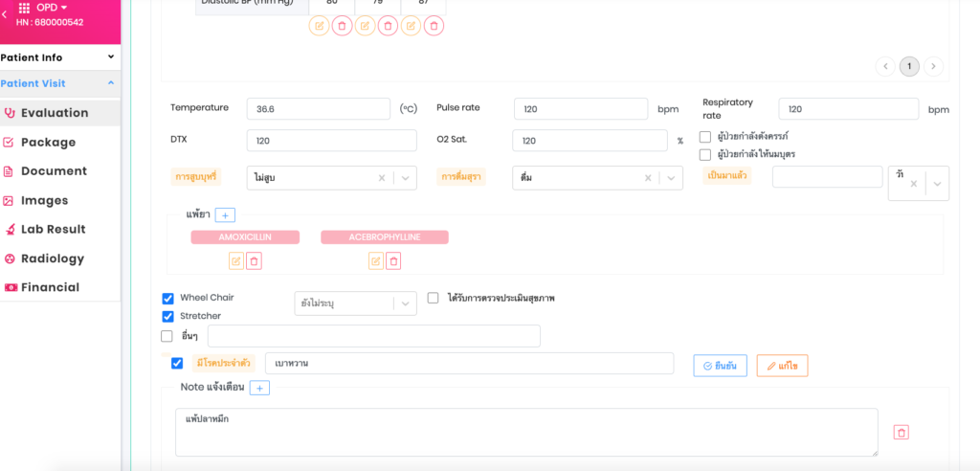This screenshot has height=471, width=980.
Task: Delete the แพ้ปลาหมึก note with trash icon
Action: pos(901,433)
